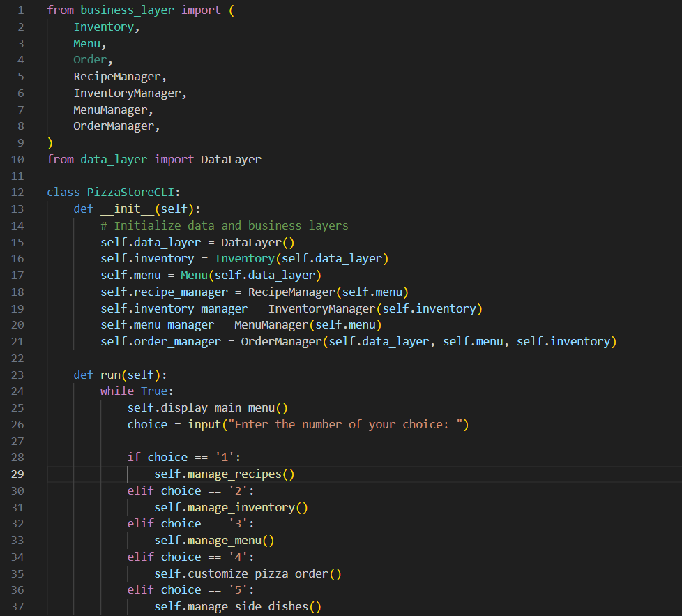The image size is (682, 616).
Task: Click line number 29 in the gutter
Action: [17, 474]
